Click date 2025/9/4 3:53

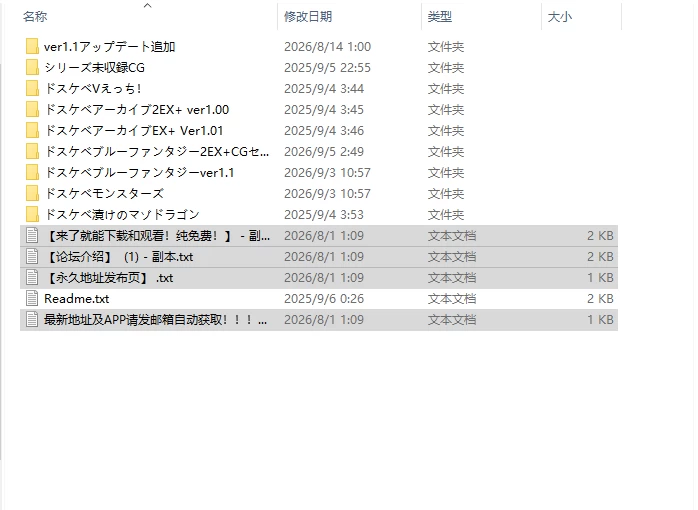click(x=324, y=214)
